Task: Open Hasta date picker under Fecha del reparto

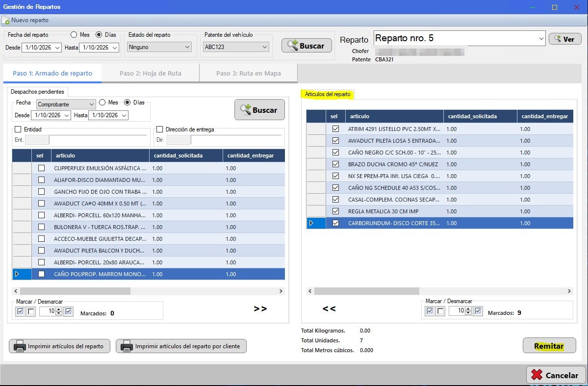Action: 115,48
